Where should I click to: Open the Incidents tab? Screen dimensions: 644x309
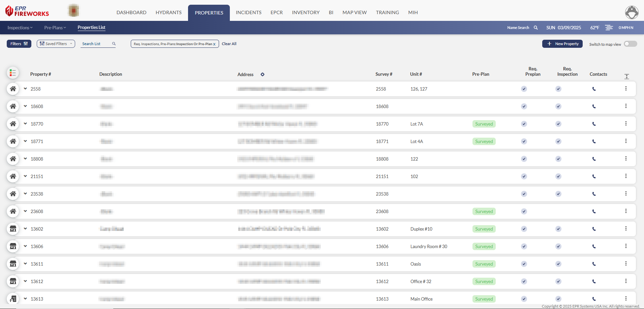click(x=248, y=12)
